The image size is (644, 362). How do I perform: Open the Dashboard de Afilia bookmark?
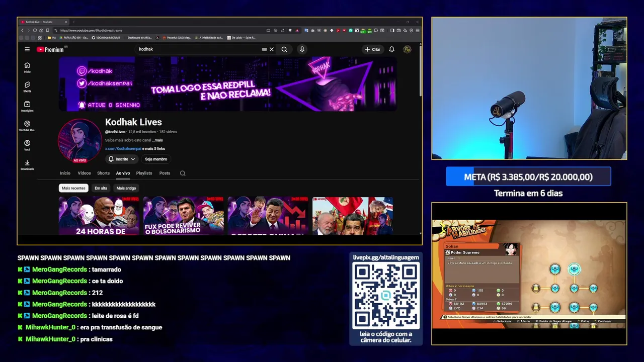[x=139, y=38]
